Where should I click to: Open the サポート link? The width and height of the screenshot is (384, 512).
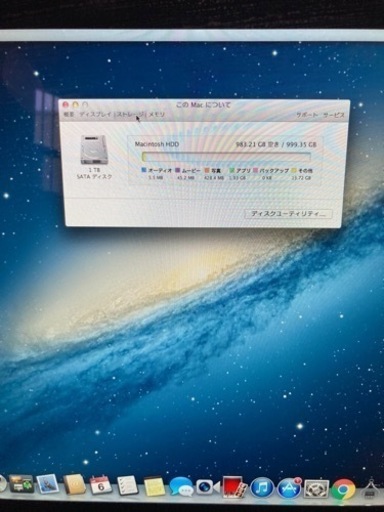click(307, 115)
